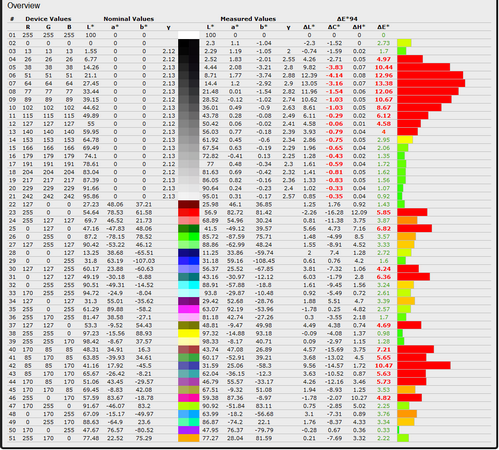Click the nominal b* value -107.03
This screenshot has height=450, width=499.
click(144, 261)
